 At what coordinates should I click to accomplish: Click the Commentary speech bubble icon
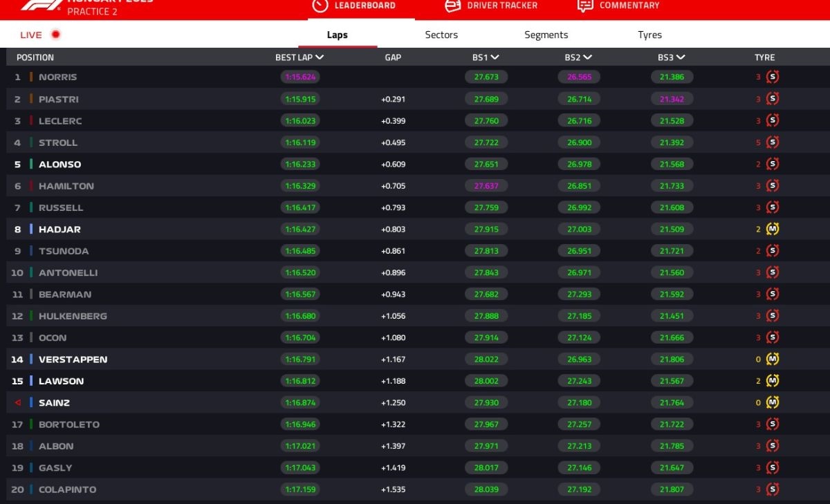[585, 6]
